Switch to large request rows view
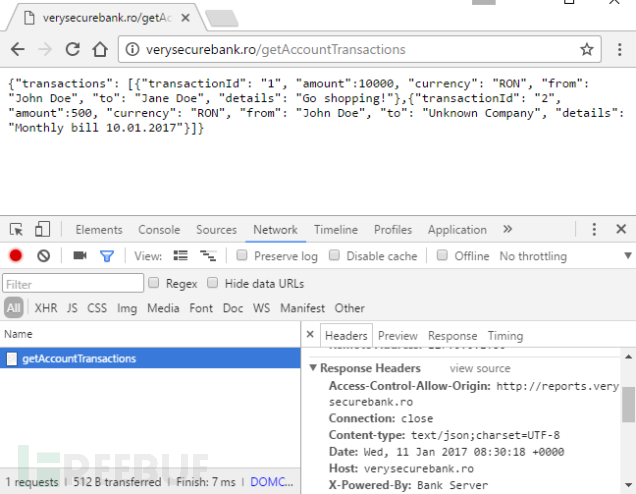This screenshot has height=494, width=636. pos(180,256)
